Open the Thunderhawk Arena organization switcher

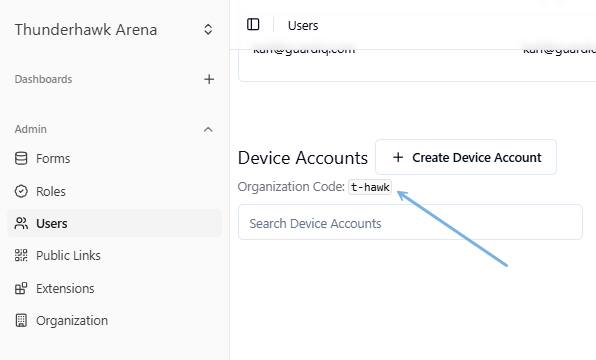(114, 30)
